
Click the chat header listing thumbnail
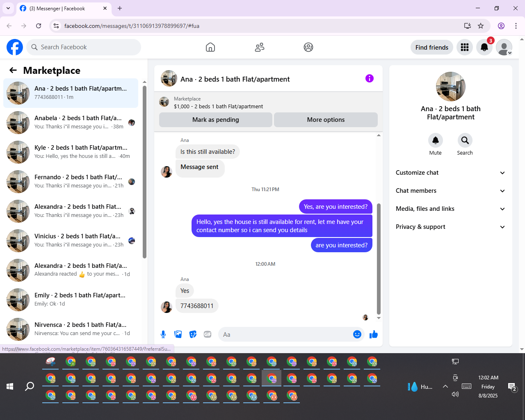pos(169,78)
